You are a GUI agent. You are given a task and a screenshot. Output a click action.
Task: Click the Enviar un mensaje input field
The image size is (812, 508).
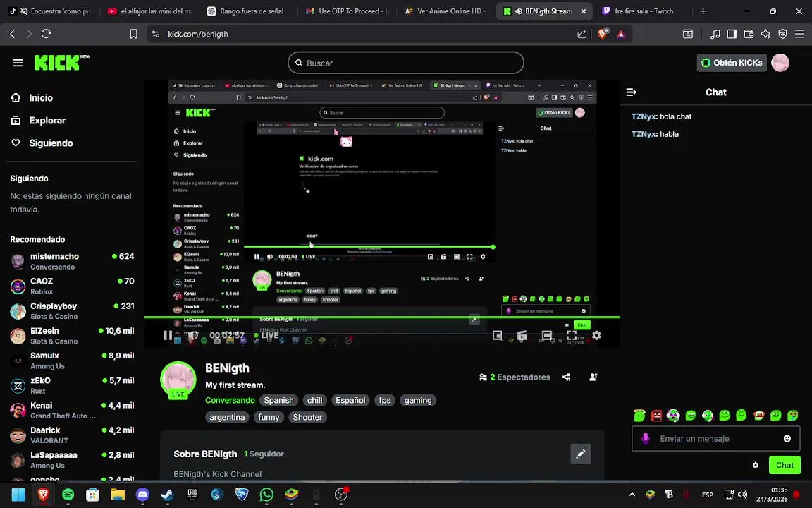pyautogui.click(x=715, y=439)
